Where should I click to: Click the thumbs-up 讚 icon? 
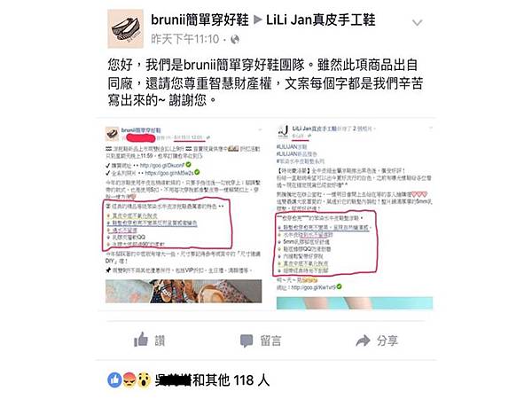141,340
